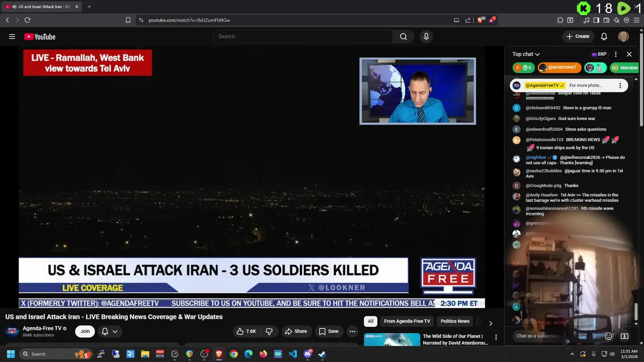Image resolution: width=644 pixels, height=362 pixels.
Task: Open live chat more options menu
Action: tap(616, 54)
